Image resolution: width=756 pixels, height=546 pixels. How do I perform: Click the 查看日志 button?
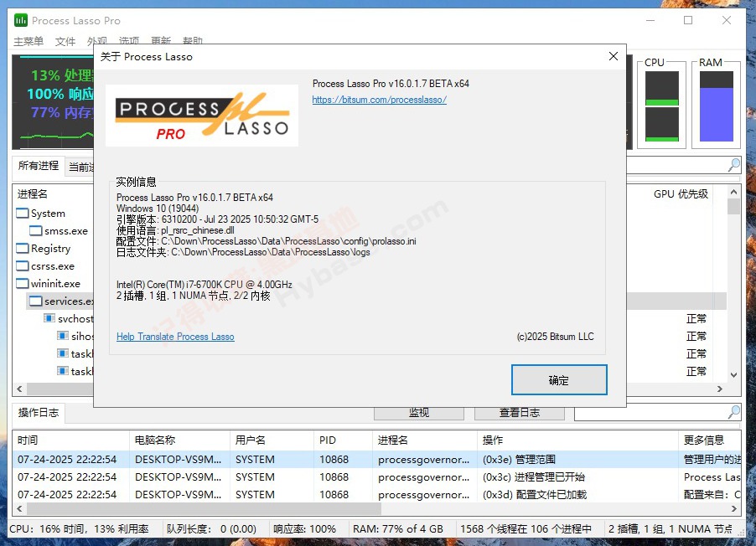tap(520, 413)
